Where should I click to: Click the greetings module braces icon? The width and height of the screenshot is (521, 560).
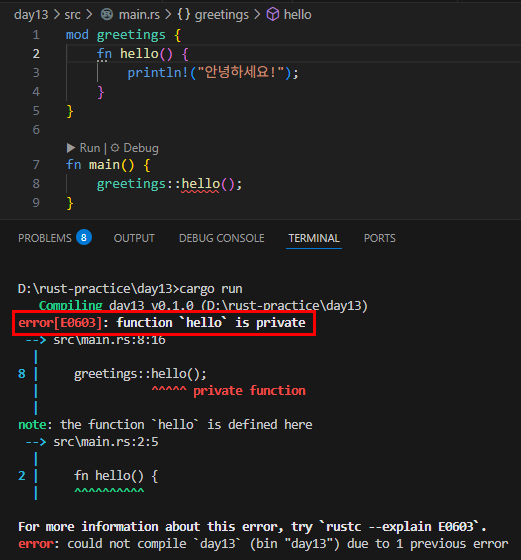[184, 15]
